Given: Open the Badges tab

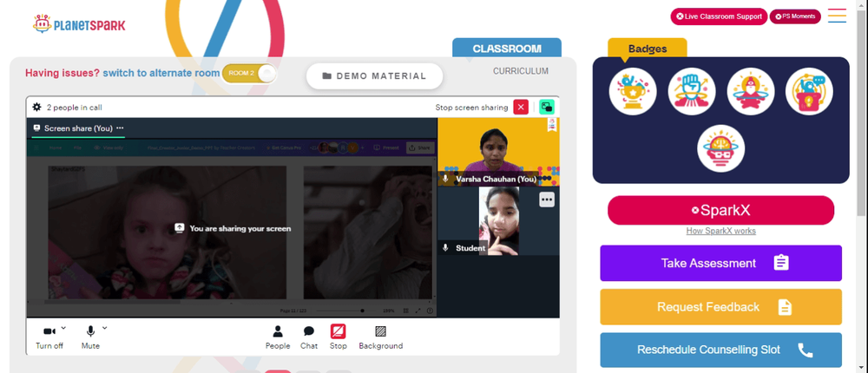Looking at the screenshot, I should pyautogui.click(x=648, y=49).
